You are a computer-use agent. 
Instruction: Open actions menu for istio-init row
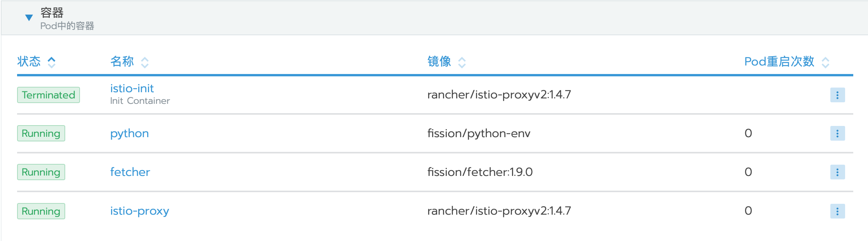837,95
